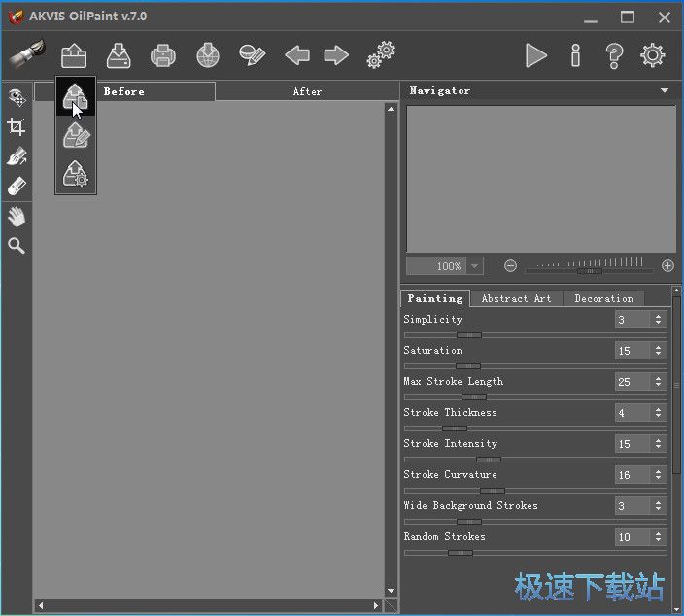Select the Hand tool
Image resolution: width=684 pixels, height=616 pixels.
(x=17, y=216)
